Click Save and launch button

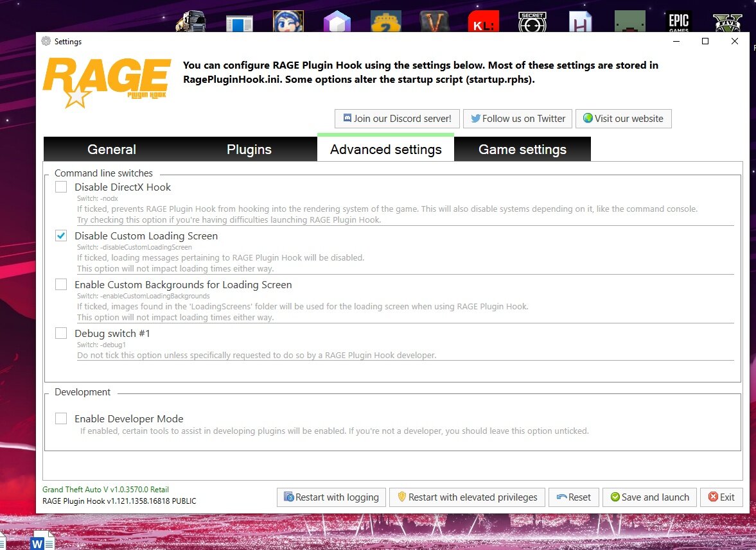tap(649, 497)
